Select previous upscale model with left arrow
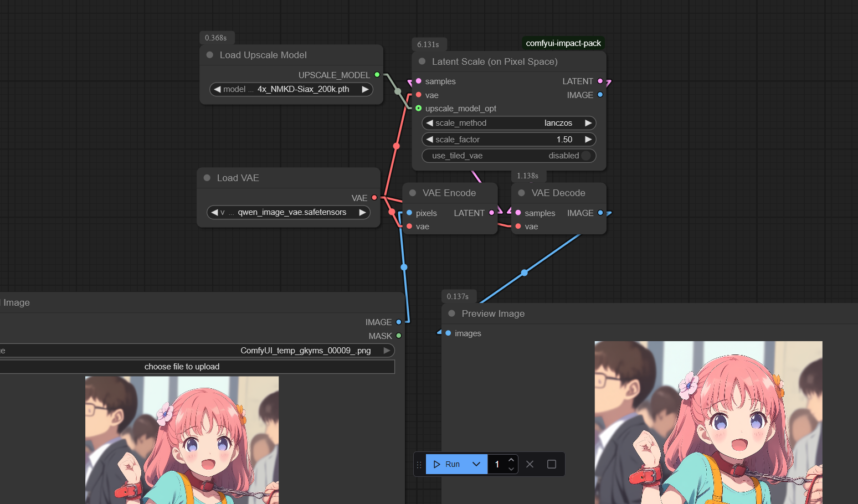Screen dimensions: 858x504 click(218, 89)
